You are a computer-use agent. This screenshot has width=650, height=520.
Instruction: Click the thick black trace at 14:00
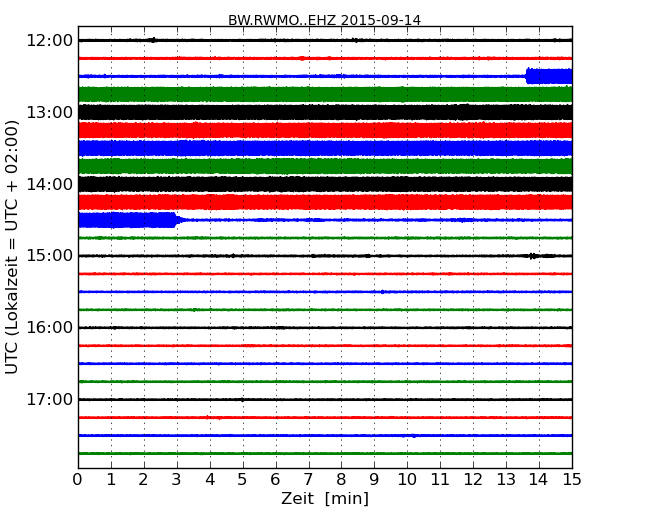pos(325,184)
